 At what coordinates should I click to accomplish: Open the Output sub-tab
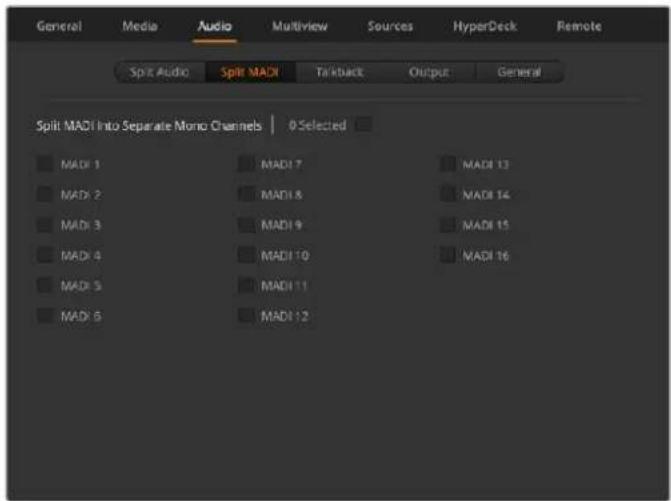pyautogui.click(x=429, y=72)
